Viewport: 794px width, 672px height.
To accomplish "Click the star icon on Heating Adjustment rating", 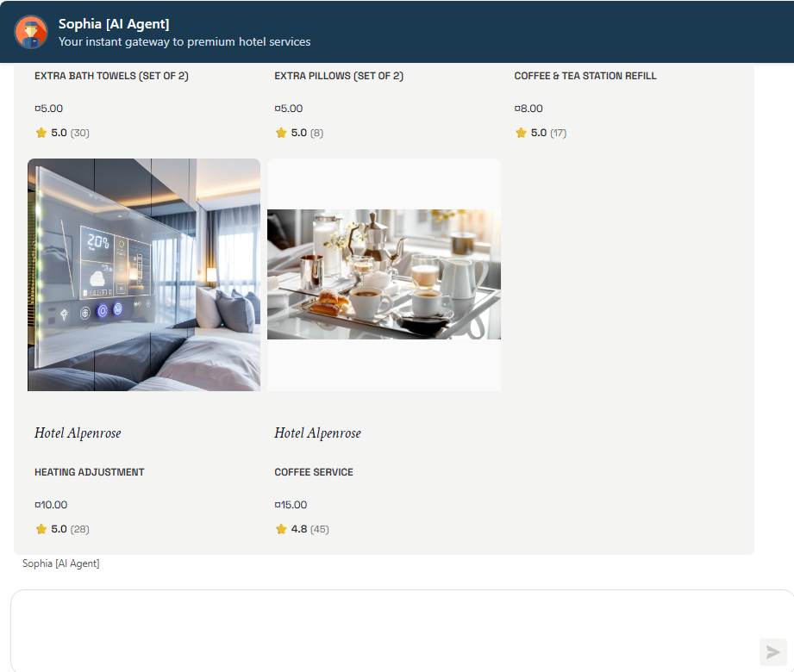I will pyautogui.click(x=40, y=528).
